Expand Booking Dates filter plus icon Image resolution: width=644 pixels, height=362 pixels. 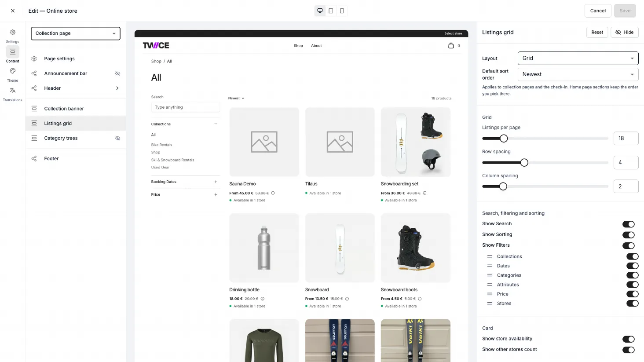click(x=216, y=182)
